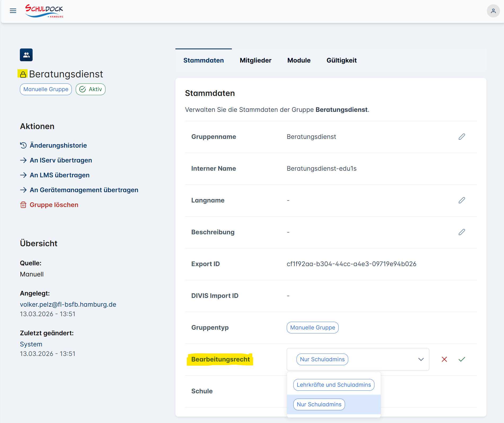
Task: Choose Nur Schuladmins in dropdown list
Action: 319,404
